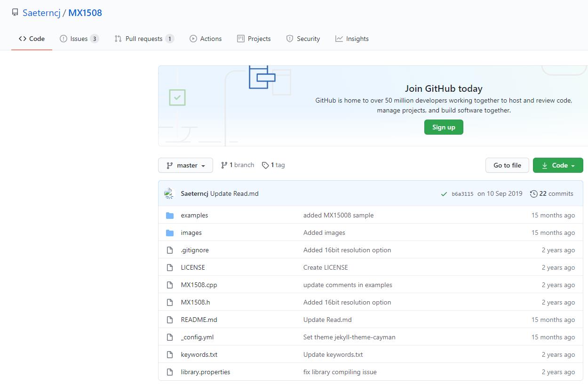588x385 pixels.
Task: Click the Saeterncj avatar in commit bar
Action: pyautogui.click(x=169, y=193)
